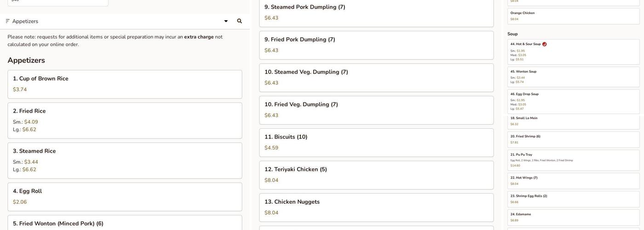Add 4. Egg Roll to order
The image size is (644, 230).
125,197
